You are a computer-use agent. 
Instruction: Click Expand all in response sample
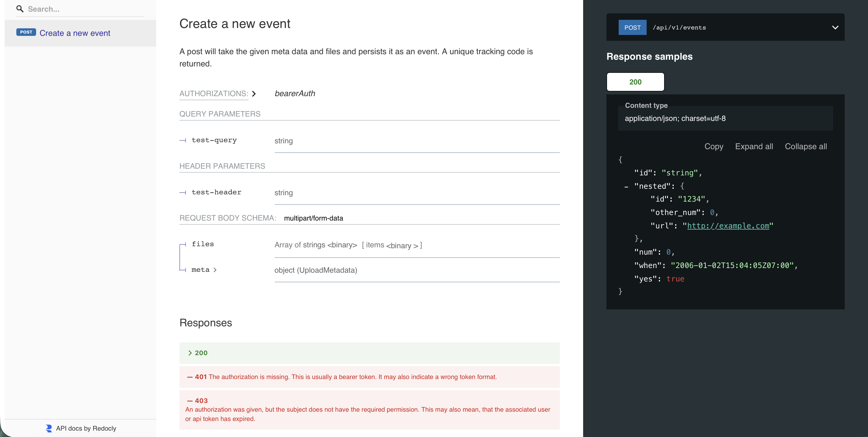point(754,147)
